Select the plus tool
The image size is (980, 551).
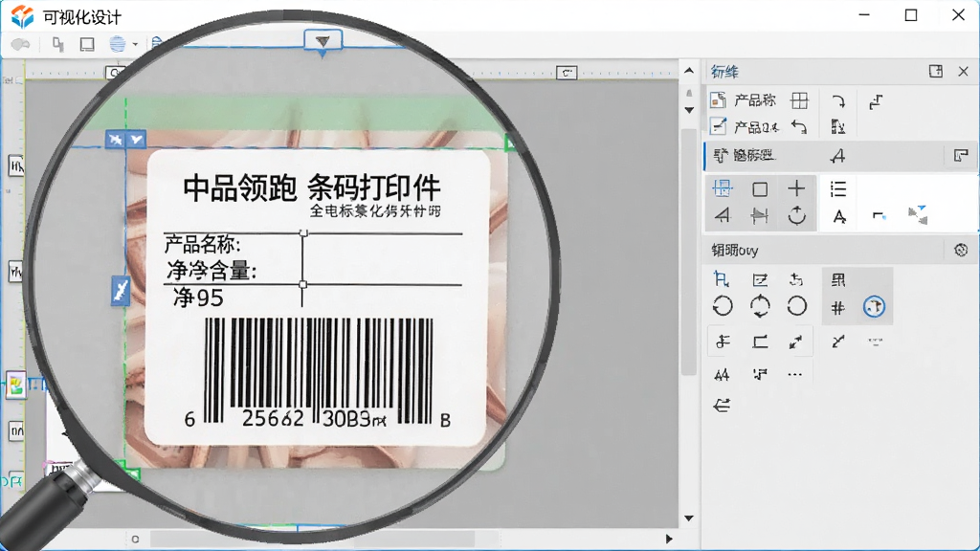tap(796, 188)
